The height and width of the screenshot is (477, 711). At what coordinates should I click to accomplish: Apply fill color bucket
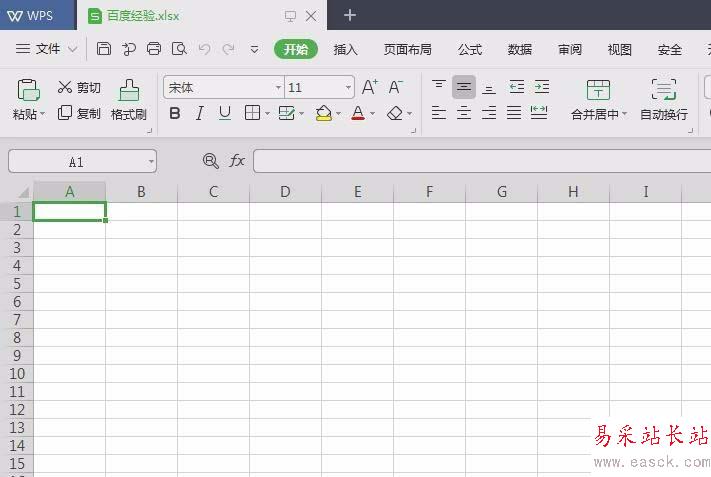pos(323,113)
